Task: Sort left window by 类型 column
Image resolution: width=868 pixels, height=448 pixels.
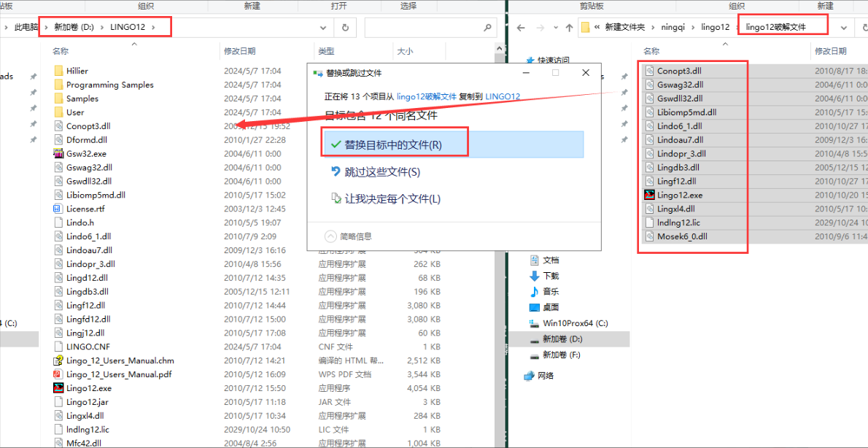Action: pos(327,51)
